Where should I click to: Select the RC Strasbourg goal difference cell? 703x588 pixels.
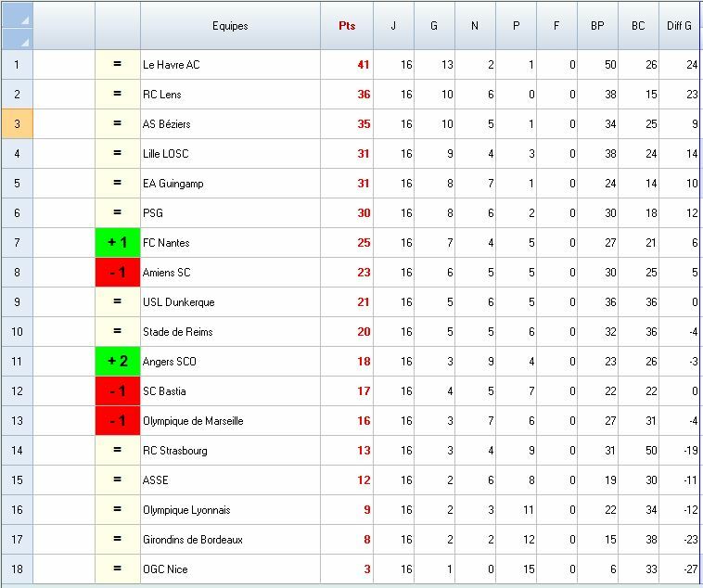pyautogui.click(x=679, y=451)
